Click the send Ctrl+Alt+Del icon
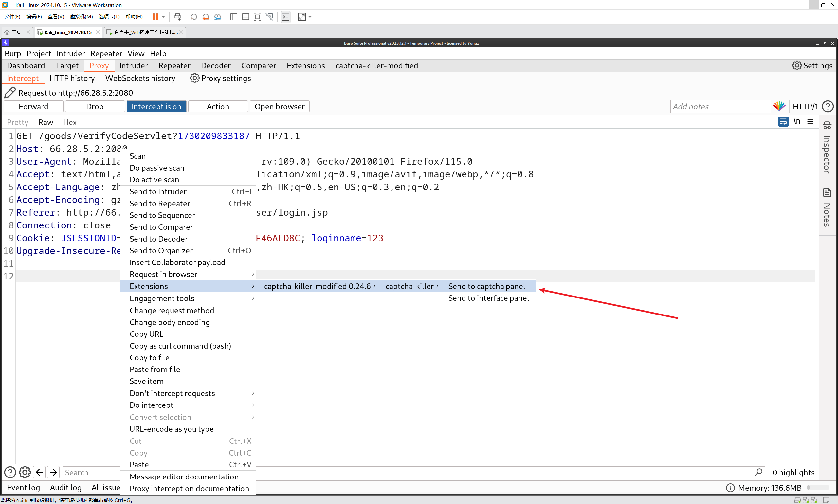This screenshot has height=504, width=838. [x=177, y=17]
